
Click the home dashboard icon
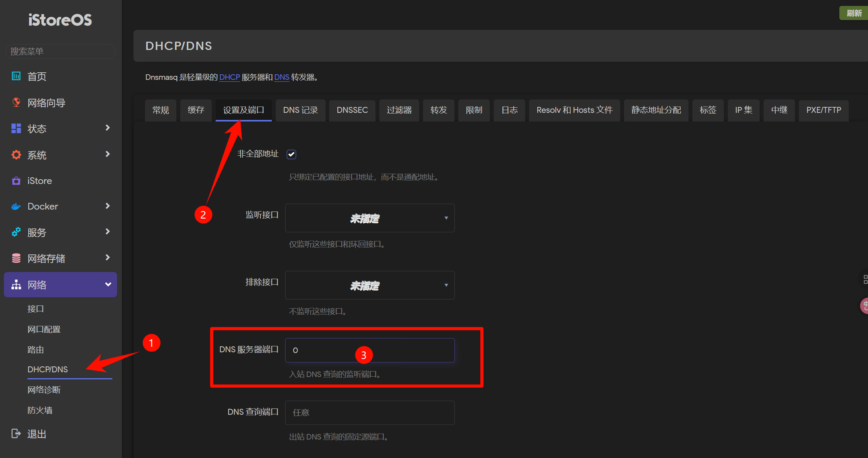click(x=16, y=76)
